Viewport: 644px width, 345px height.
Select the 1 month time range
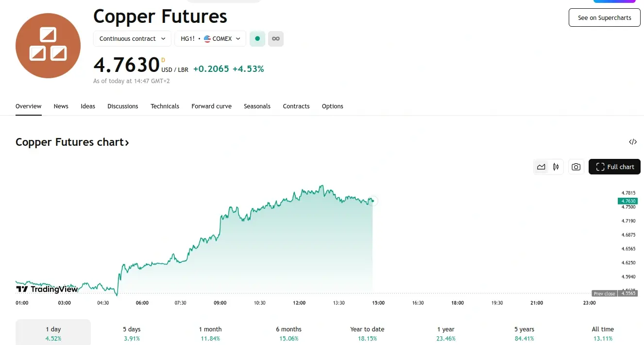210,333
